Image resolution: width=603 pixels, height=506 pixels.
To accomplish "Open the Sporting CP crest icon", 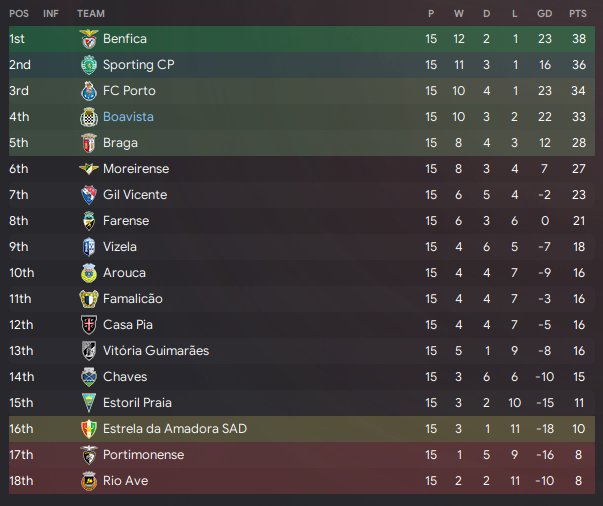I will tap(89, 65).
